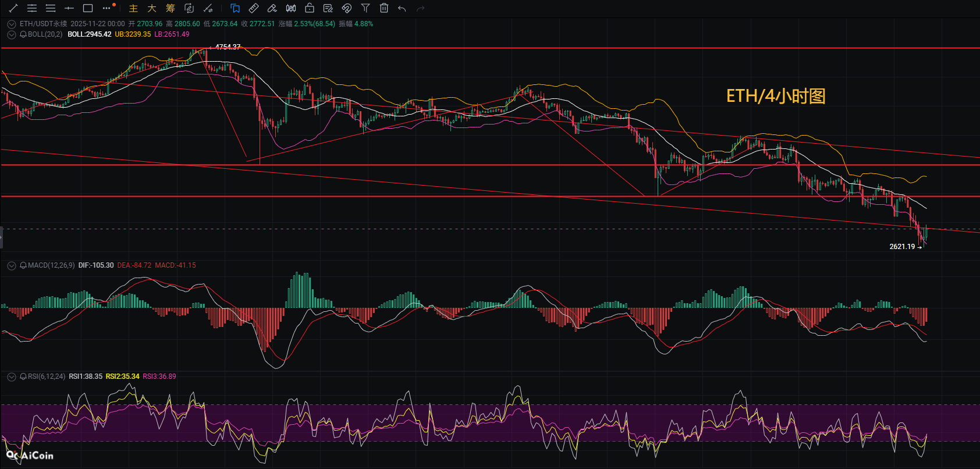
Task: Click the trash icon to delete drawings
Action: [x=384, y=8]
